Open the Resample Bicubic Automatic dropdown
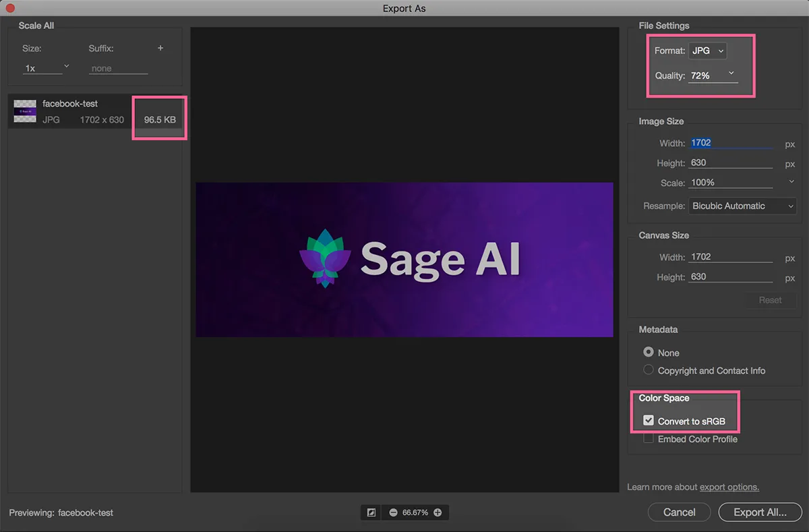This screenshot has height=532, width=809. [x=742, y=206]
